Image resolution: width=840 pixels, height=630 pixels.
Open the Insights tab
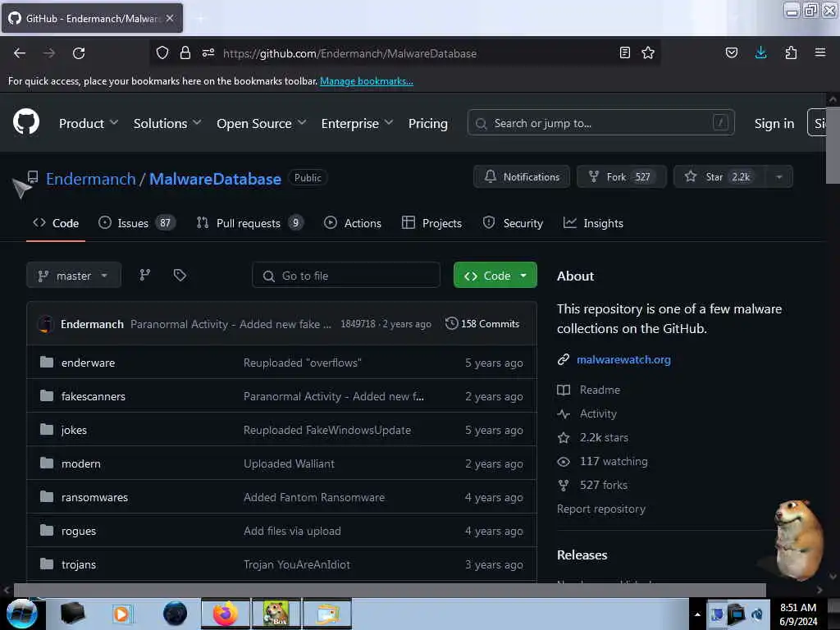point(593,223)
